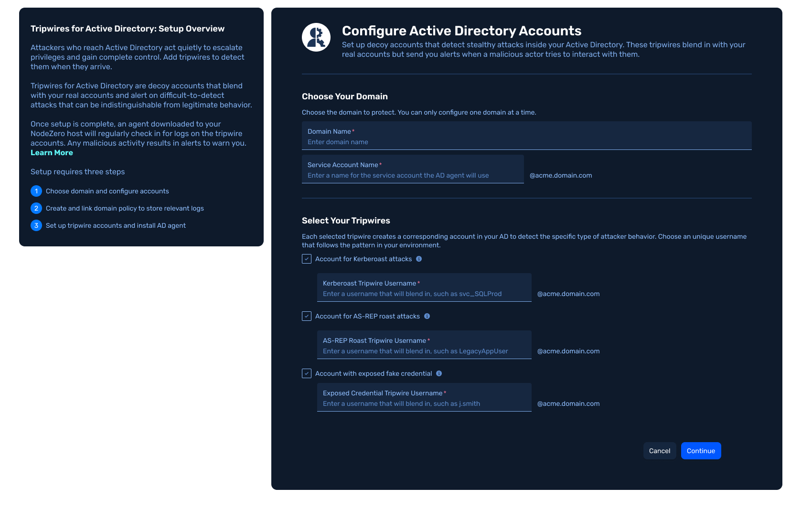This screenshot has height=509, width=812.
Task: Click '@acme.domain.com' beside Service Account Name
Action: [561, 175]
